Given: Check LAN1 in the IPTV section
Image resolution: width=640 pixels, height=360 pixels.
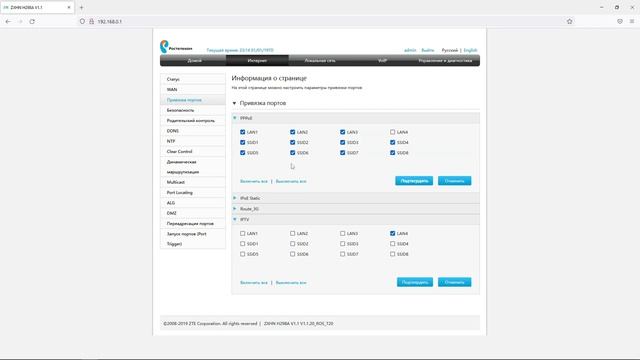Looking at the screenshot, I should tap(242, 233).
